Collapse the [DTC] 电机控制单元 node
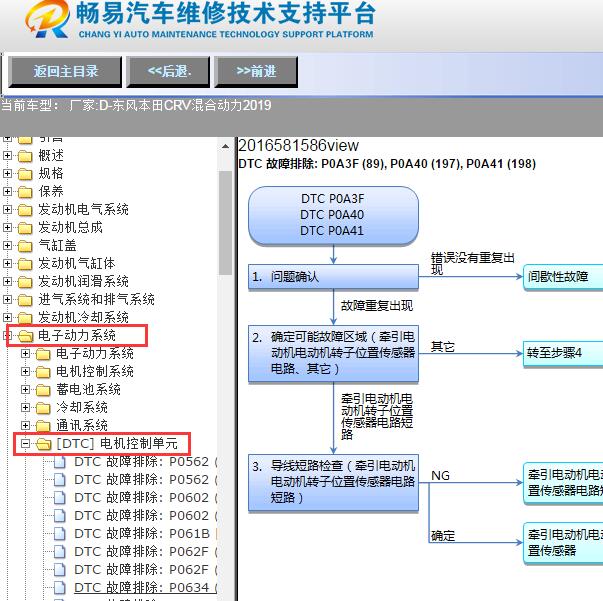 [x=25, y=444]
